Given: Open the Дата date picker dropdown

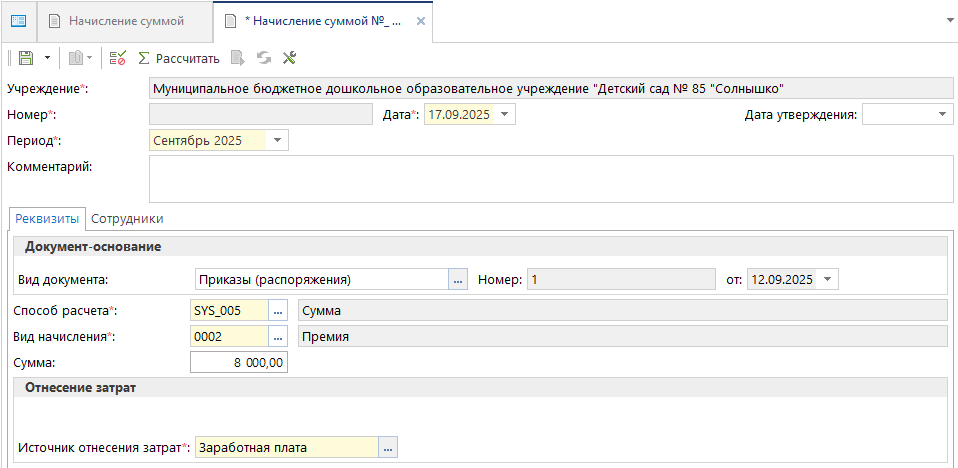Looking at the screenshot, I should [x=505, y=115].
